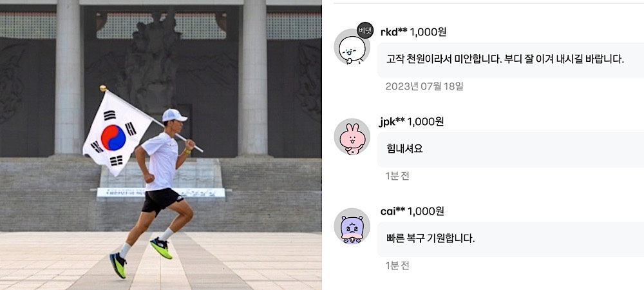
Task: Click the 베댓 badge on first avatar
Action: pos(365,30)
